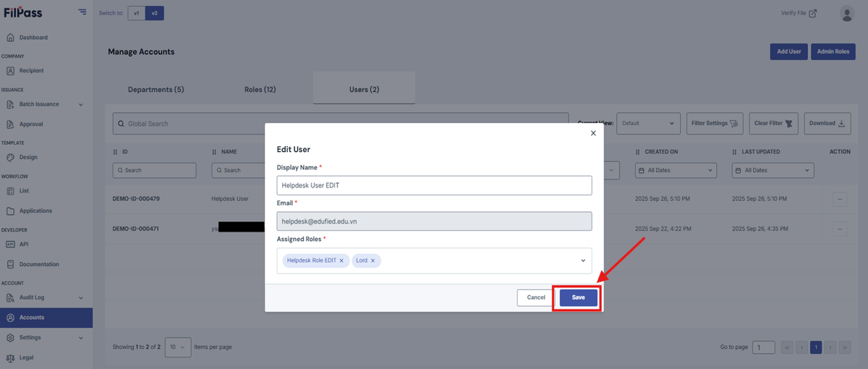This screenshot has width=868, height=369.
Task: Go to the previous page
Action: pos(801,347)
